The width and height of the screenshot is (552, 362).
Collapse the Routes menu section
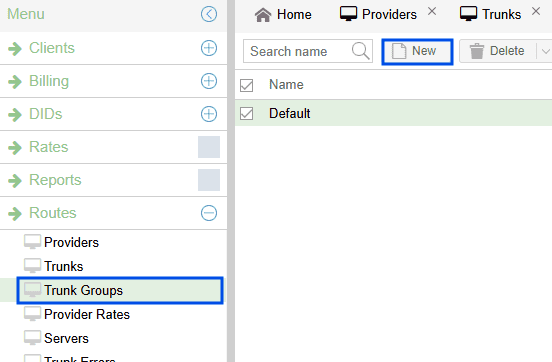click(x=209, y=213)
